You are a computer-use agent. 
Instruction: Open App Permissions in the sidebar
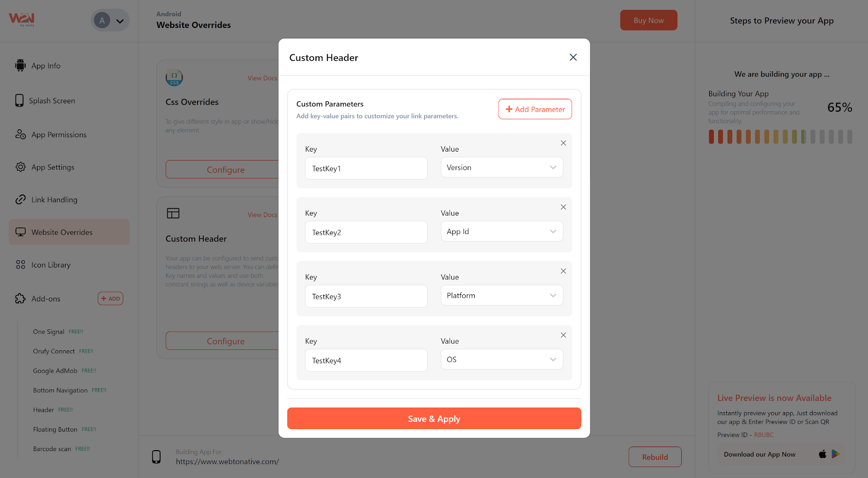pyautogui.click(x=59, y=135)
